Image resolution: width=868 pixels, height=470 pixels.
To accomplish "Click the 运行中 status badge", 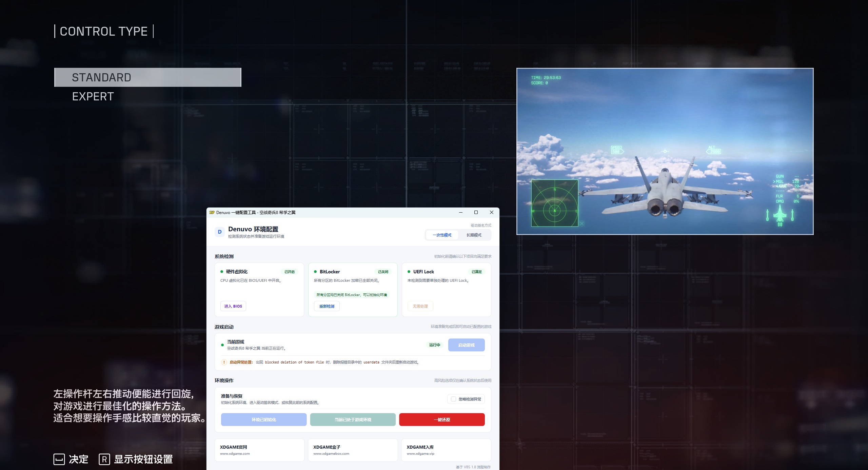I will click(x=435, y=345).
